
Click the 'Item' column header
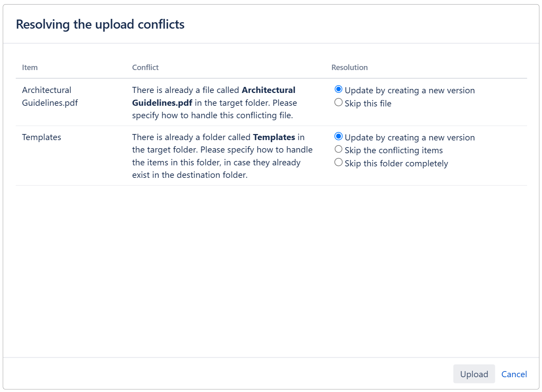click(30, 67)
